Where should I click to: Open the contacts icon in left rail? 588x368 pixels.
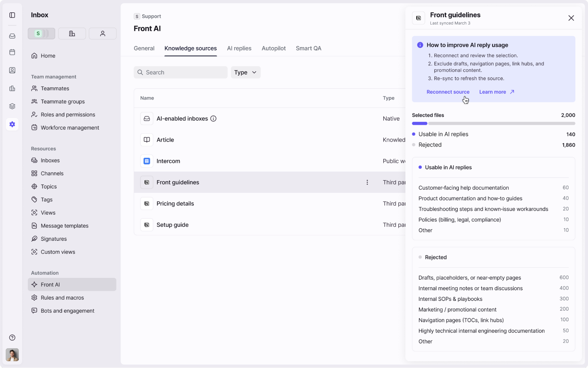point(12,70)
